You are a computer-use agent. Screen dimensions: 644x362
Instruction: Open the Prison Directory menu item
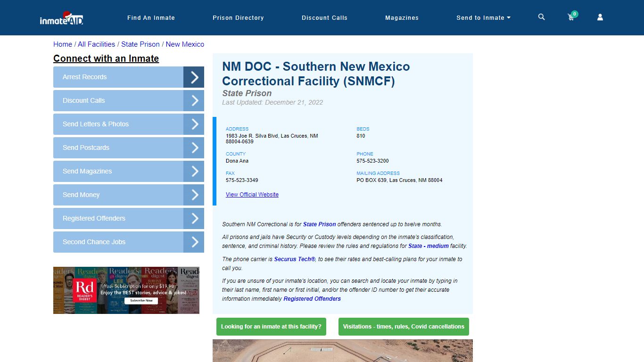[238, 18]
